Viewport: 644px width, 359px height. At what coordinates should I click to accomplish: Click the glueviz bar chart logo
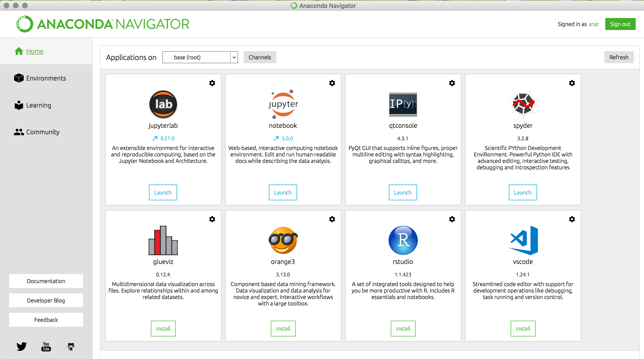163,240
